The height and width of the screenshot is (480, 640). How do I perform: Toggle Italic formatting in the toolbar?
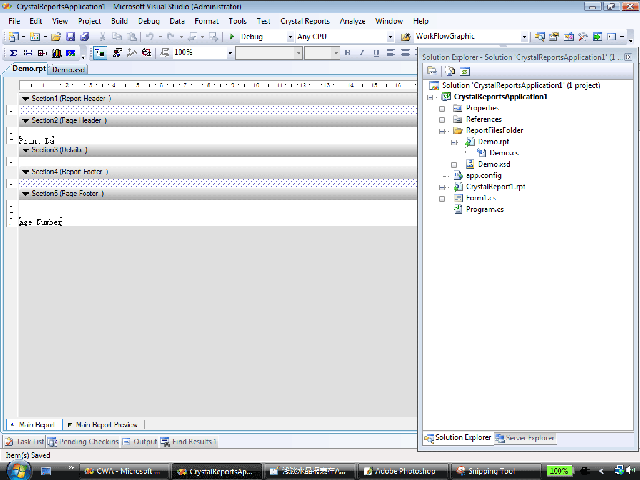pyautogui.click(x=362, y=53)
